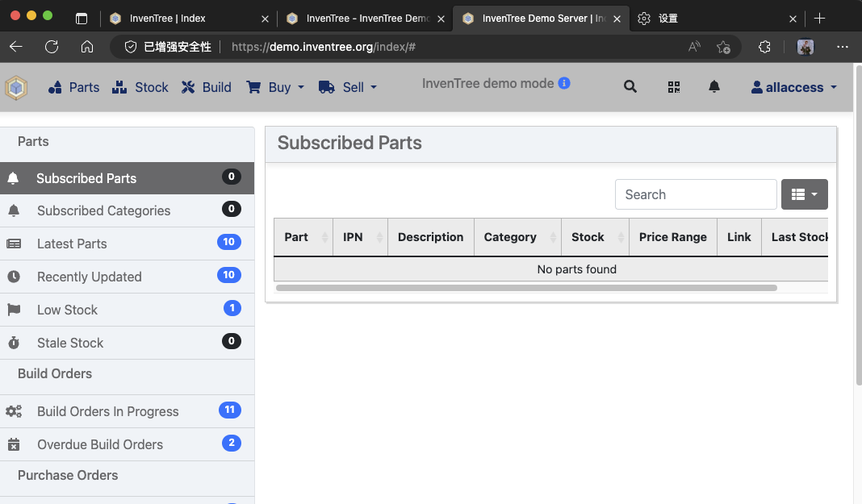Screen dimensions: 862x504
Task: Toggle the Subscribed Categories panel
Action: coord(103,210)
